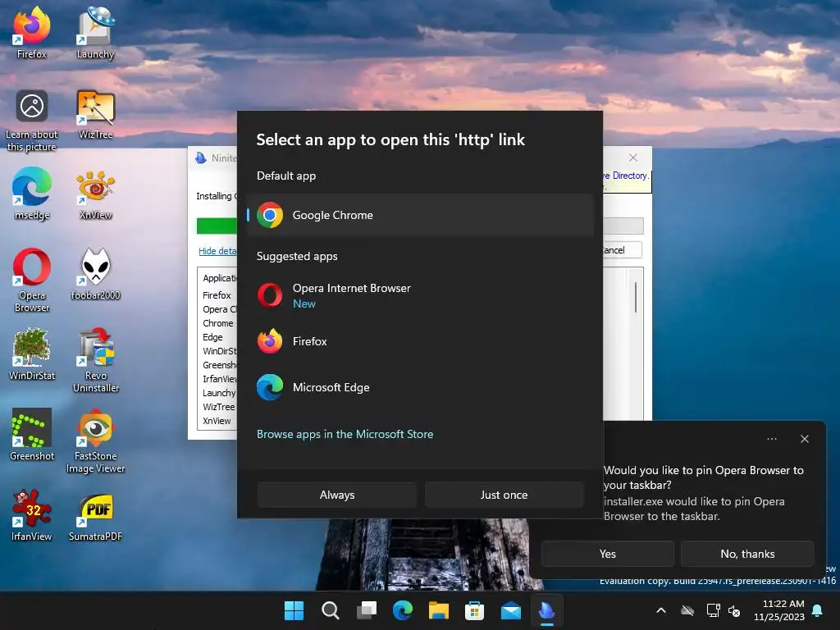Screen dimensions: 840x630
Task: Launch Revo Uninstaller from the desktop
Action: (95, 360)
